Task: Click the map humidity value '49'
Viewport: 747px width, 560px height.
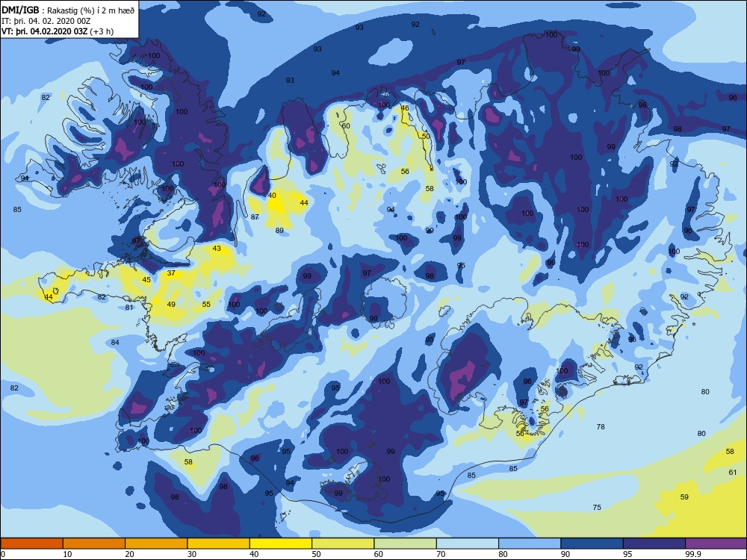Action: pos(171,305)
